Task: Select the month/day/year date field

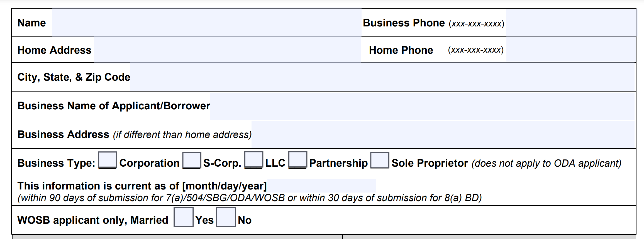Action: 321,186
